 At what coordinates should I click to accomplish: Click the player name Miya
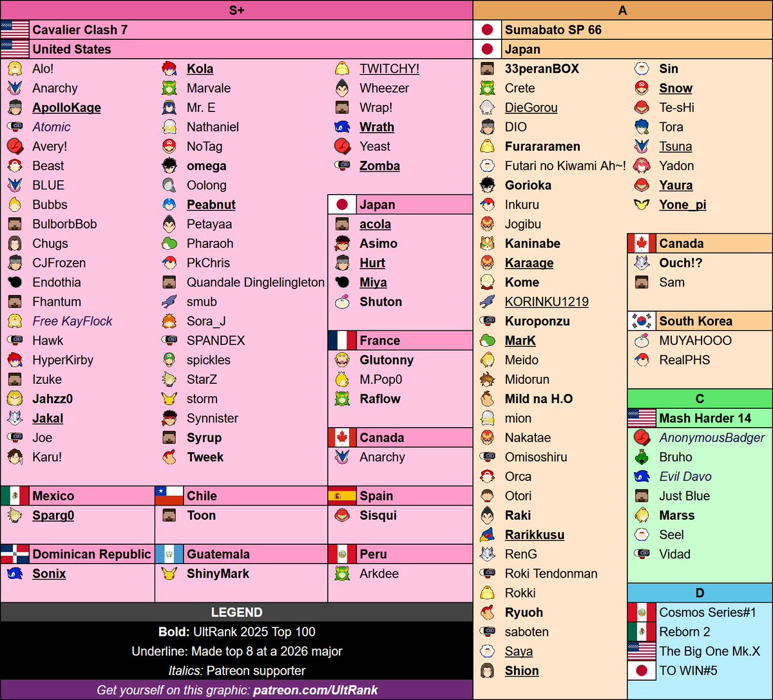click(x=373, y=282)
